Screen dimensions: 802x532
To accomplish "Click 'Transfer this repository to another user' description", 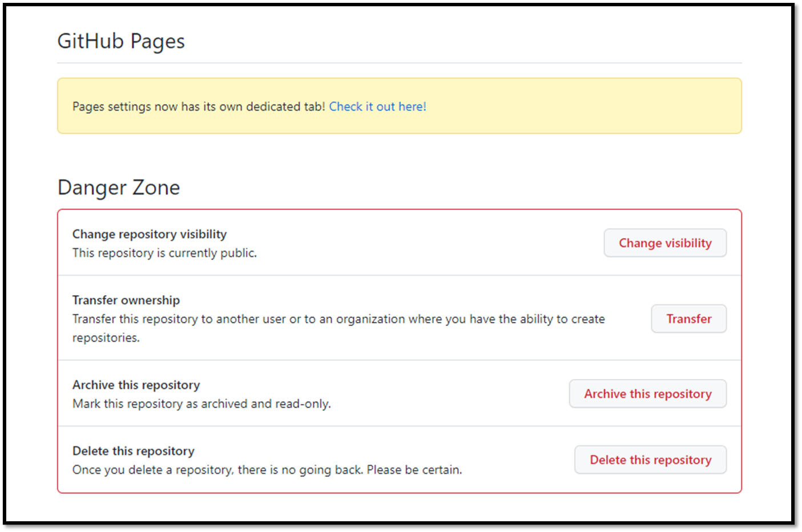I will (x=338, y=328).
